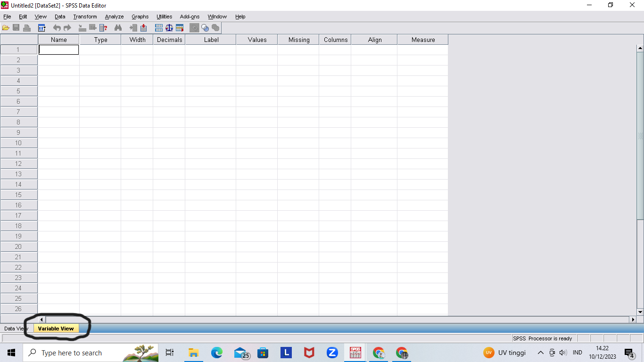Click the Weight Cases scale icon
This screenshot has width=644, height=362.
point(169,28)
